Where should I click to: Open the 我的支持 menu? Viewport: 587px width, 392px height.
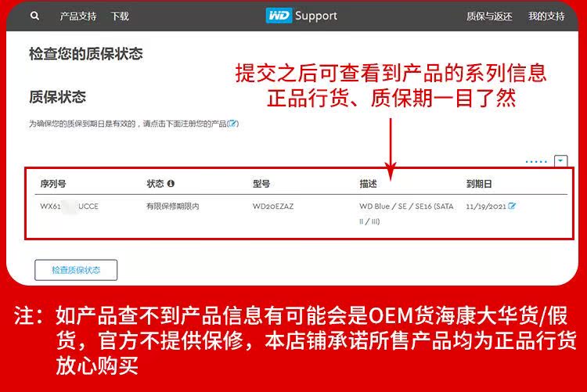546,16
